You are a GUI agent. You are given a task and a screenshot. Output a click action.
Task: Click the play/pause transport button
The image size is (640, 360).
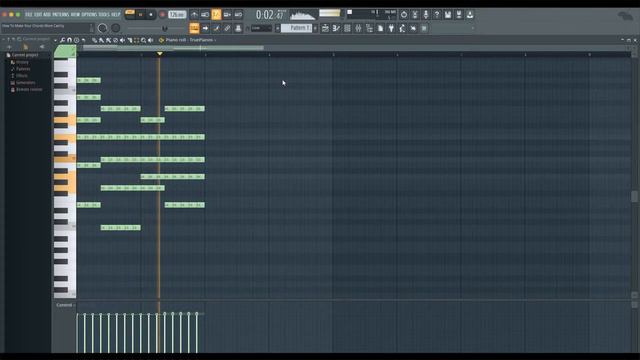pos(140,15)
